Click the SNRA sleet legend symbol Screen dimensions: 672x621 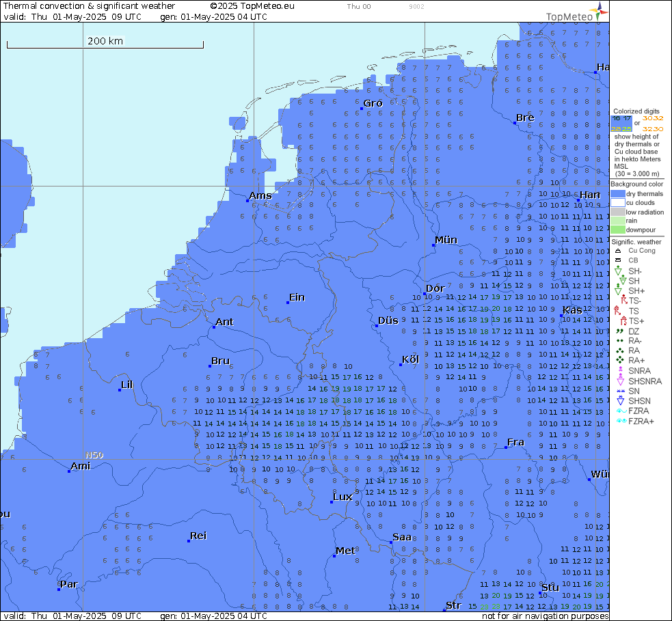tap(620, 370)
